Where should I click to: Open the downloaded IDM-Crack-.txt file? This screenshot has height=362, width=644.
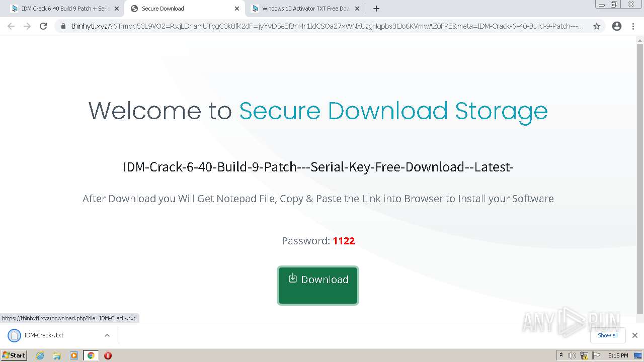pos(44,335)
